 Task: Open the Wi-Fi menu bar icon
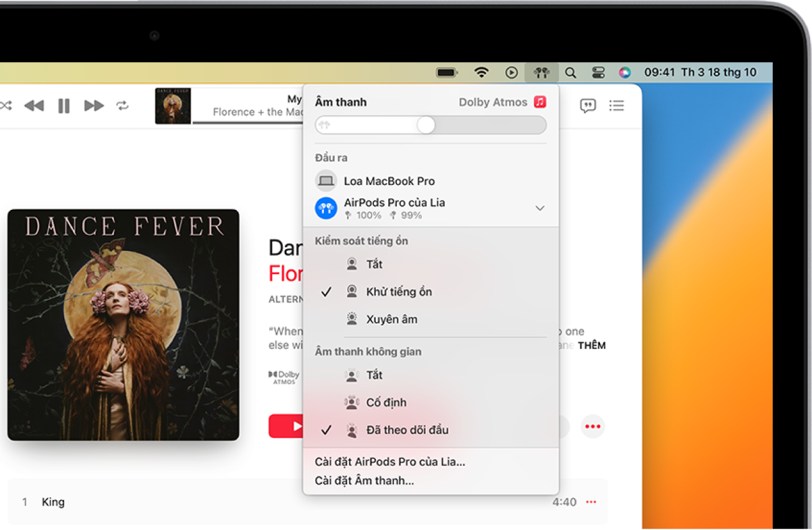pyautogui.click(x=481, y=72)
